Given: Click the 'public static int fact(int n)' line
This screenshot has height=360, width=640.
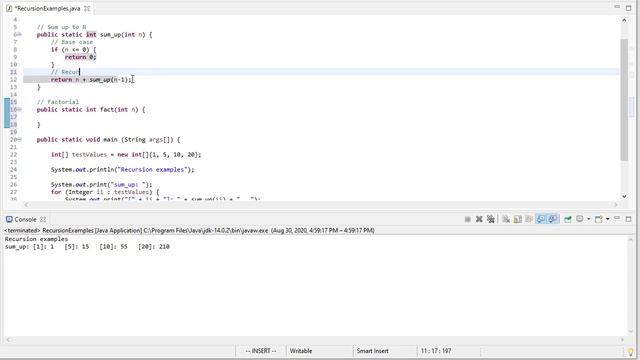Looking at the screenshot, I should pyautogui.click(x=91, y=109).
